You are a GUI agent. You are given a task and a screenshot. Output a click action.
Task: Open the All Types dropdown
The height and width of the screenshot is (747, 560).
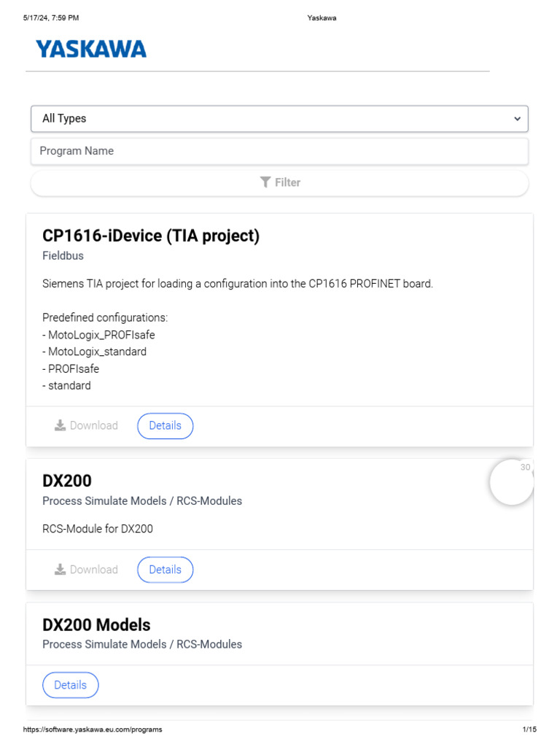(x=279, y=118)
